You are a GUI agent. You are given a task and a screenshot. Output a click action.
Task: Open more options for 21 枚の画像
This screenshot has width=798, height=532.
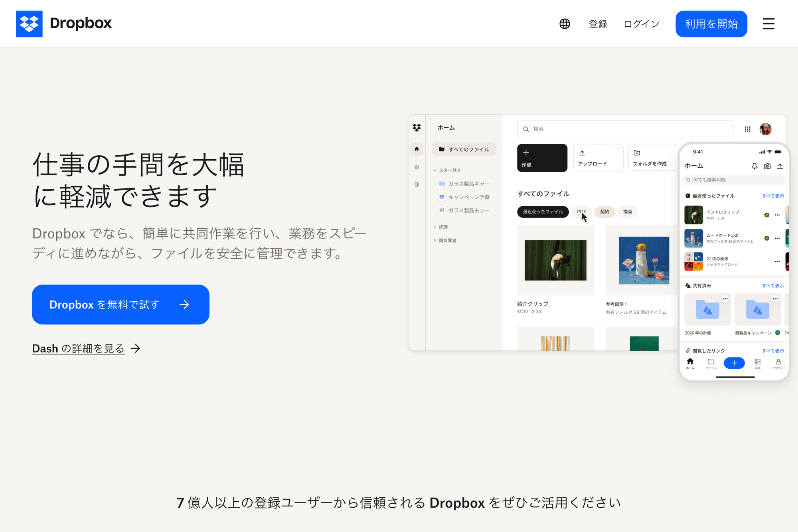pos(777,262)
